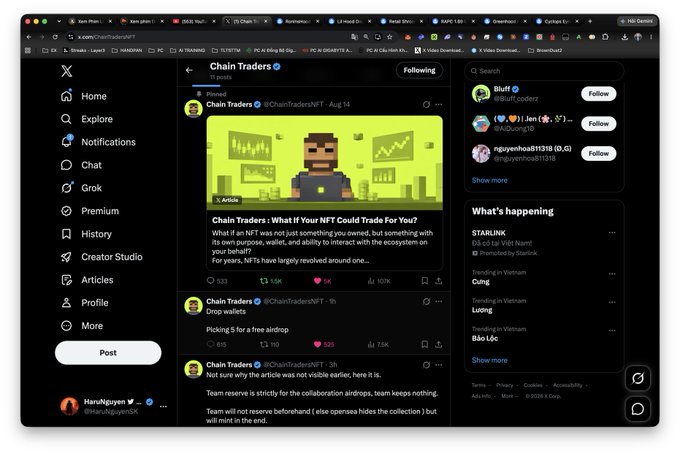This screenshot has width=680, height=454.
Task: Click the Search field on X
Action: 544,71
